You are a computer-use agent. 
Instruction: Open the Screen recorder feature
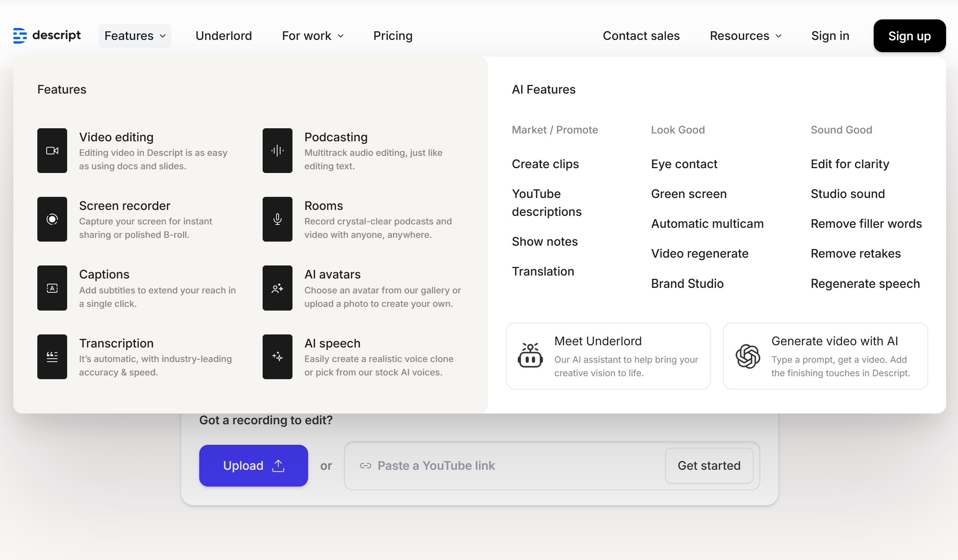[137, 219]
